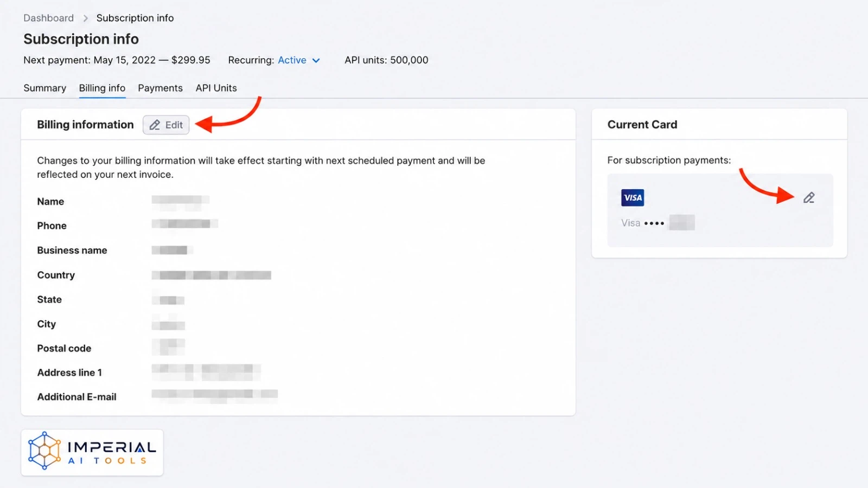Screen dimensions: 868x488
Task: Click the 'Address line 1' field label
Action: click(69, 373)
